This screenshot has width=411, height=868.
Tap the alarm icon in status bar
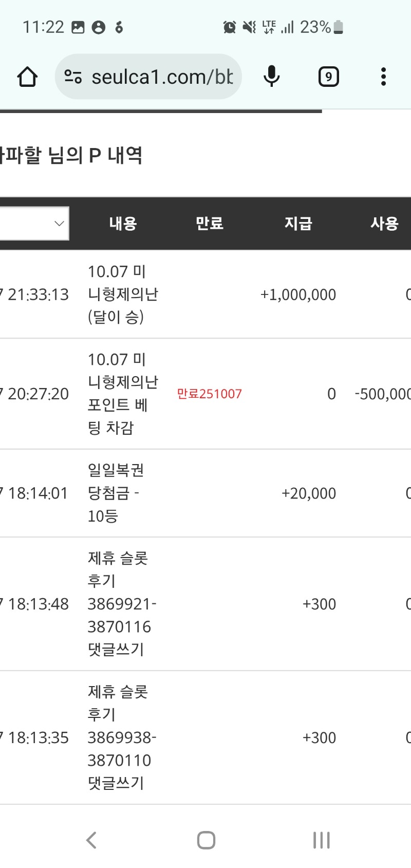coord(229,27)
